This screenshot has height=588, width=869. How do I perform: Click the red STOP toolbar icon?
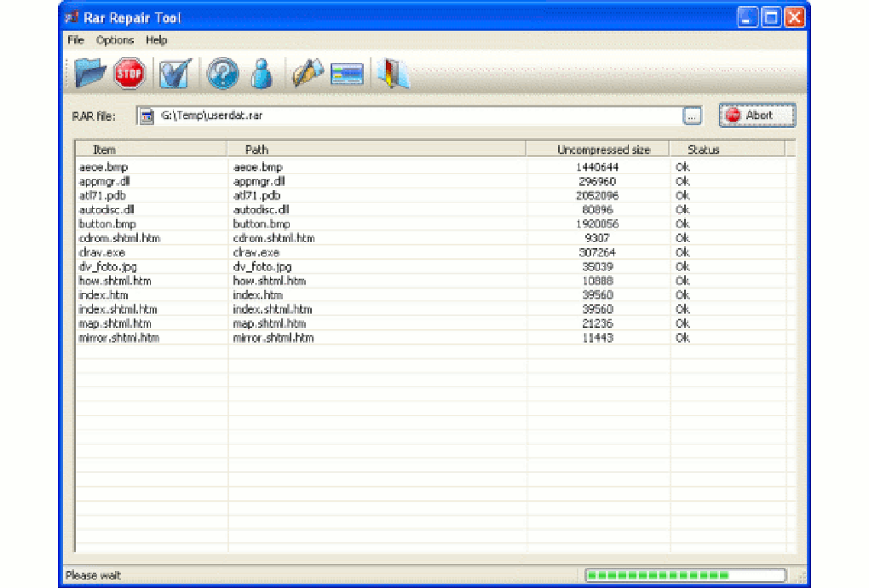(129, 73)
